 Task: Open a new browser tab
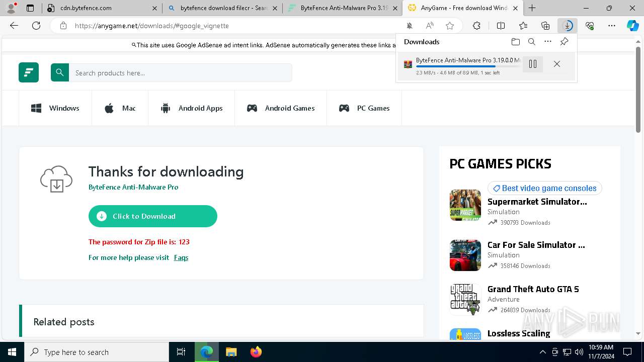coord(532,8)
